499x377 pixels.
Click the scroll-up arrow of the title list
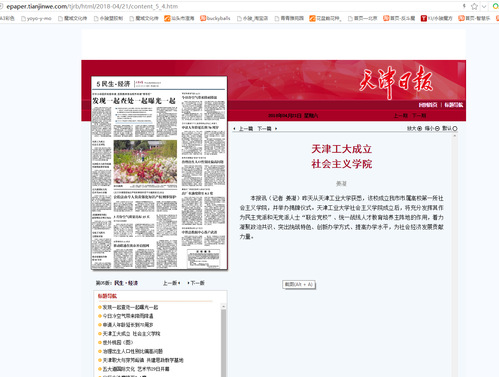223,306
